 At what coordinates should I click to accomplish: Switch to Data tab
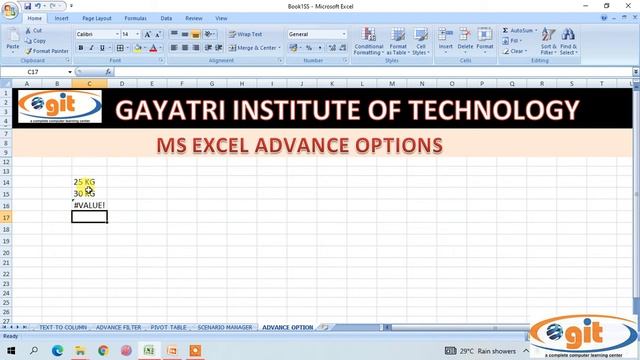166,18
